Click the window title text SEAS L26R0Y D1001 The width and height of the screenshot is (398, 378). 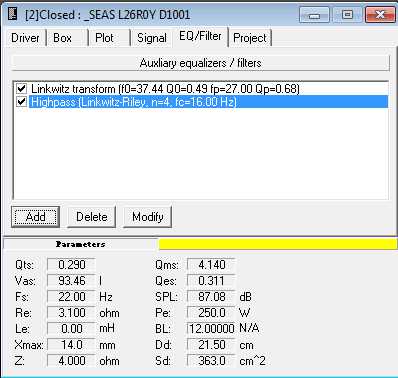pyautogui.click(x=137, y=15)
